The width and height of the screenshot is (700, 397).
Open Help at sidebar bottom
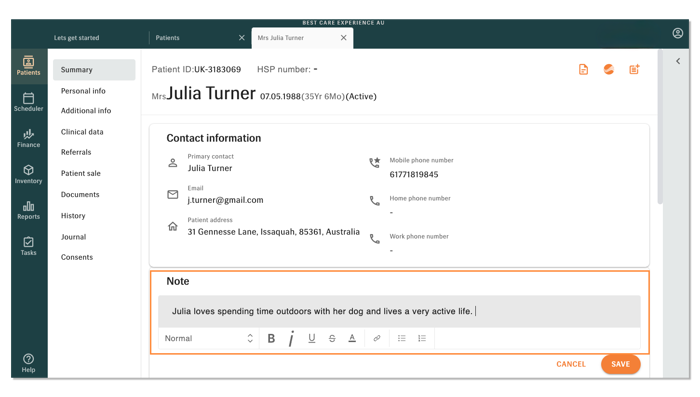pyautogui.click(x=29, y=363)
